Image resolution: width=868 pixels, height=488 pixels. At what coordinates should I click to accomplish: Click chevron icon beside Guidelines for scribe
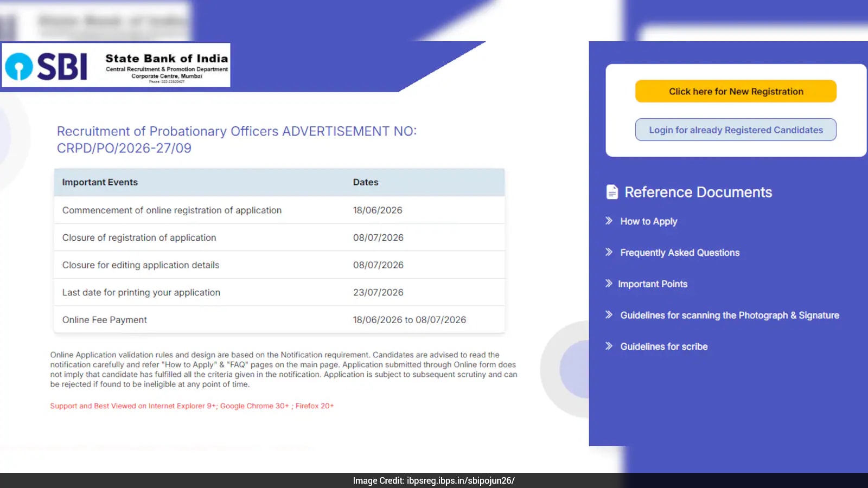(x=609, y=346)
